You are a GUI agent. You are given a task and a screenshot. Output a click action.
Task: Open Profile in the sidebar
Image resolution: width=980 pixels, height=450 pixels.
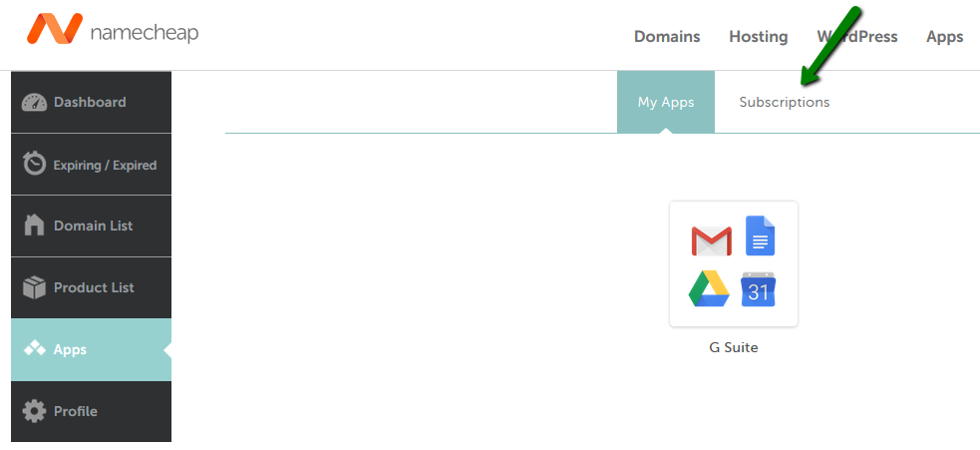pos(92,411)
